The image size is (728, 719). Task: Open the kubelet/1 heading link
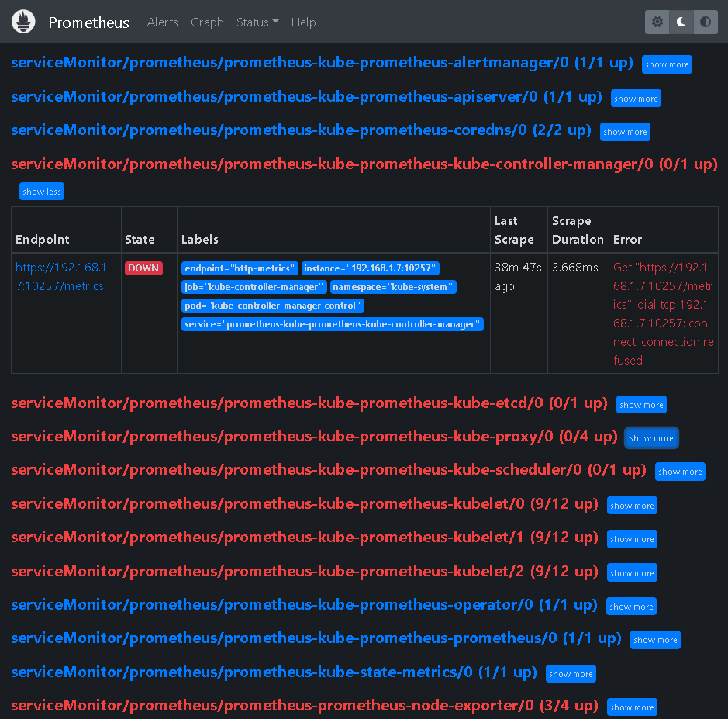tap(305, 538)
